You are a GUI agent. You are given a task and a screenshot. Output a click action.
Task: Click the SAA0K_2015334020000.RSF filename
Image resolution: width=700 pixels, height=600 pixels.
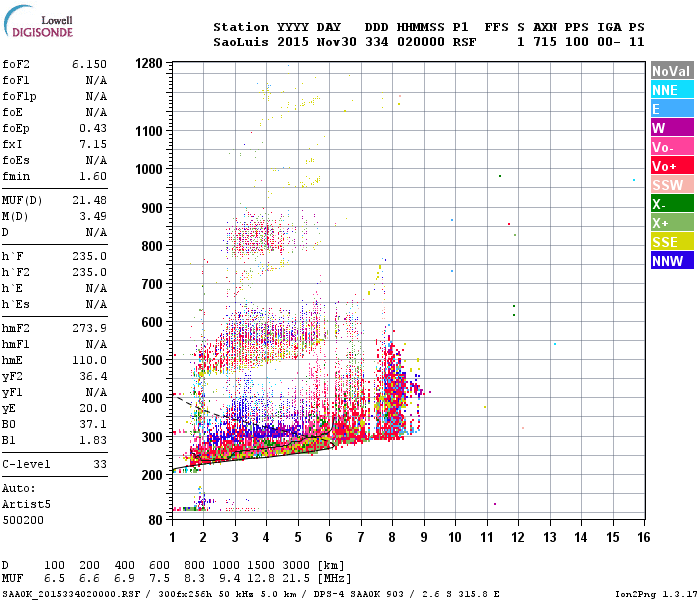pyautogui.click(x=71, y=594)
